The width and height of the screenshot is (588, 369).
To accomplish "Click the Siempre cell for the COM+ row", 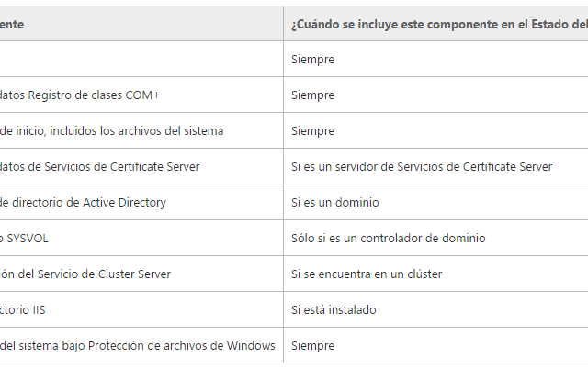I will (435, 95).
